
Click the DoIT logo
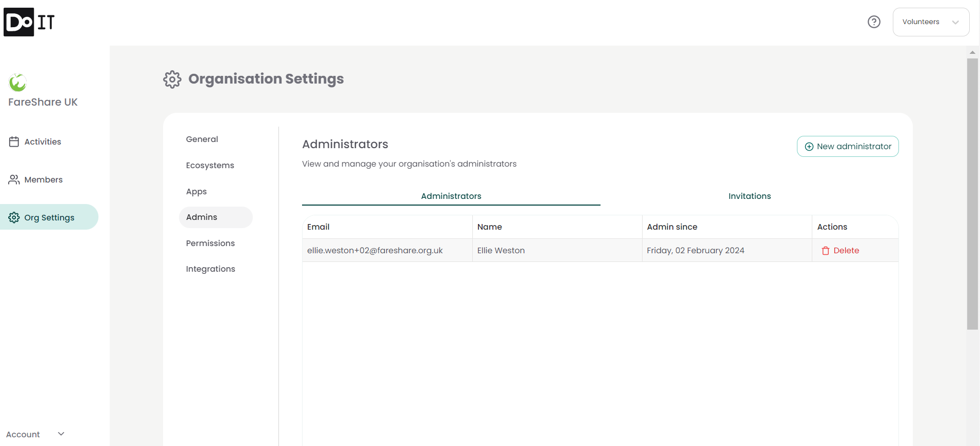tap(29, 22)
